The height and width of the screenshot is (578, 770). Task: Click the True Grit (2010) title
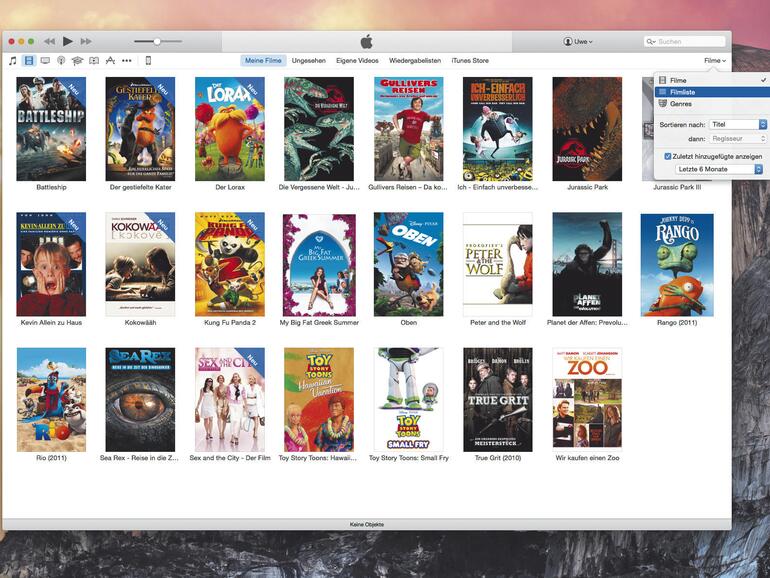pyautogui.click(x=498, y=458)
